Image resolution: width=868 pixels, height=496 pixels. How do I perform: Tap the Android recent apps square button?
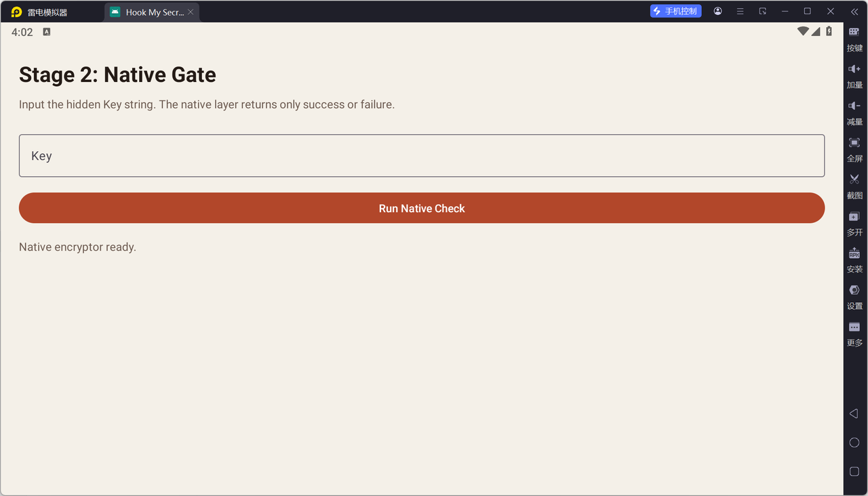click(x=854, y=471)
